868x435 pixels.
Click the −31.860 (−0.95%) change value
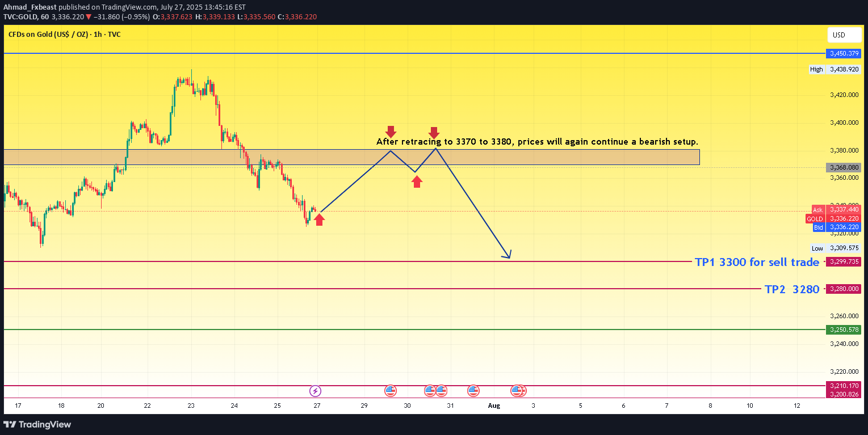tap(120, 17)
